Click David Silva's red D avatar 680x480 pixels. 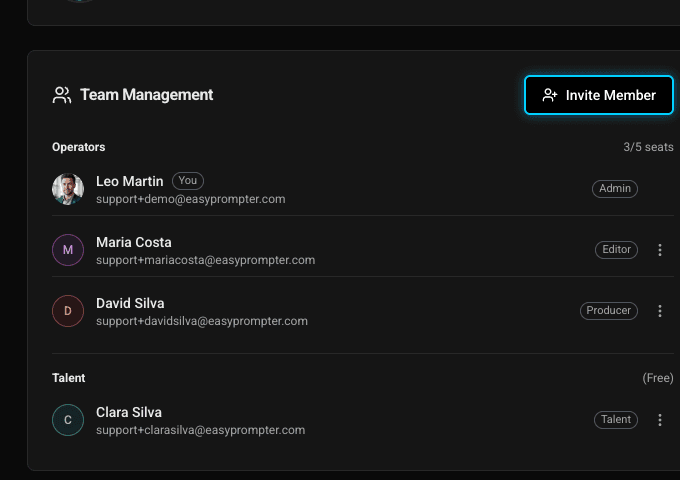[x=68, y=311]
